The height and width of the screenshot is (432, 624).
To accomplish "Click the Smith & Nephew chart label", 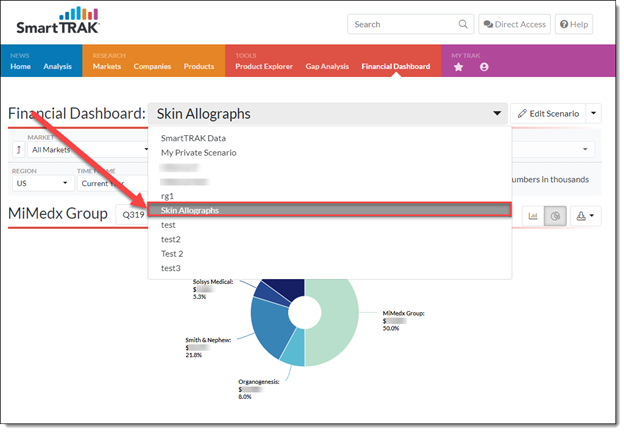I will (x=208, y=347).
